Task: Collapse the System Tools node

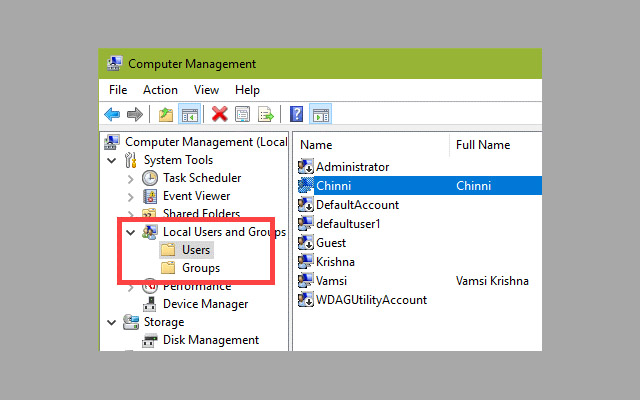Action: (x=110, y=160)
